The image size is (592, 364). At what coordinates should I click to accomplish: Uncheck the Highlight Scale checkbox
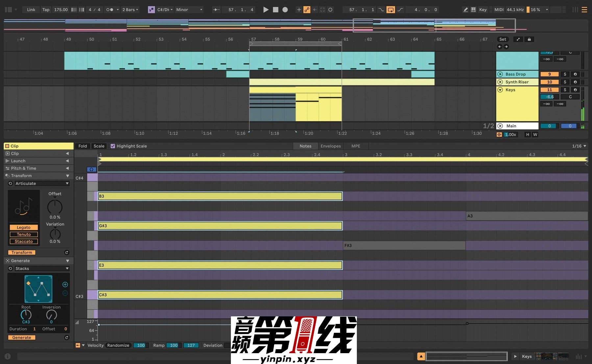coord(113,146)
